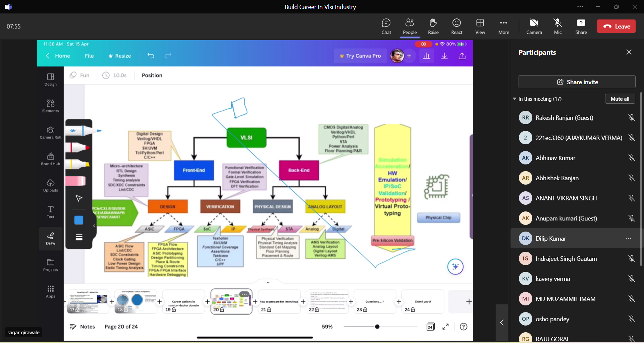Open the Chat panel in Teams
This screenshot has width=644, height=343.
386,26
